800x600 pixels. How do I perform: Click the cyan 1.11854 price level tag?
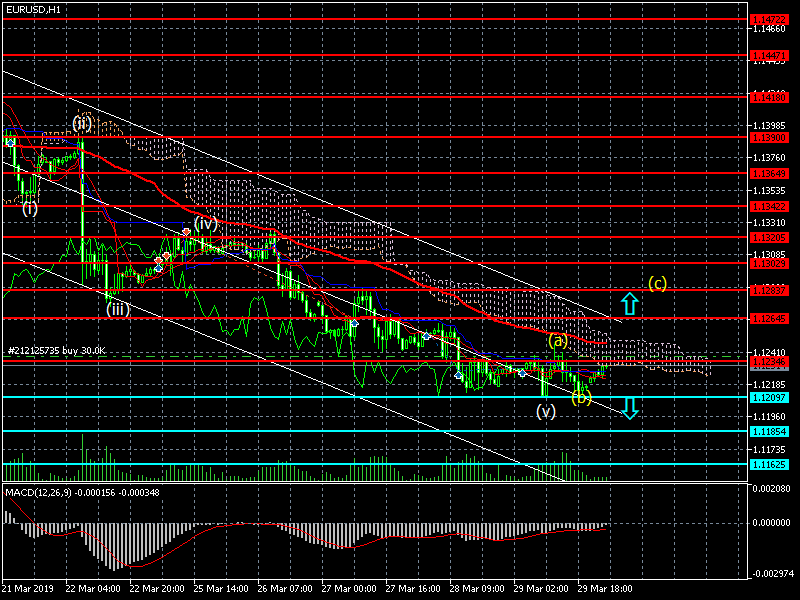[x=769, y=431]
